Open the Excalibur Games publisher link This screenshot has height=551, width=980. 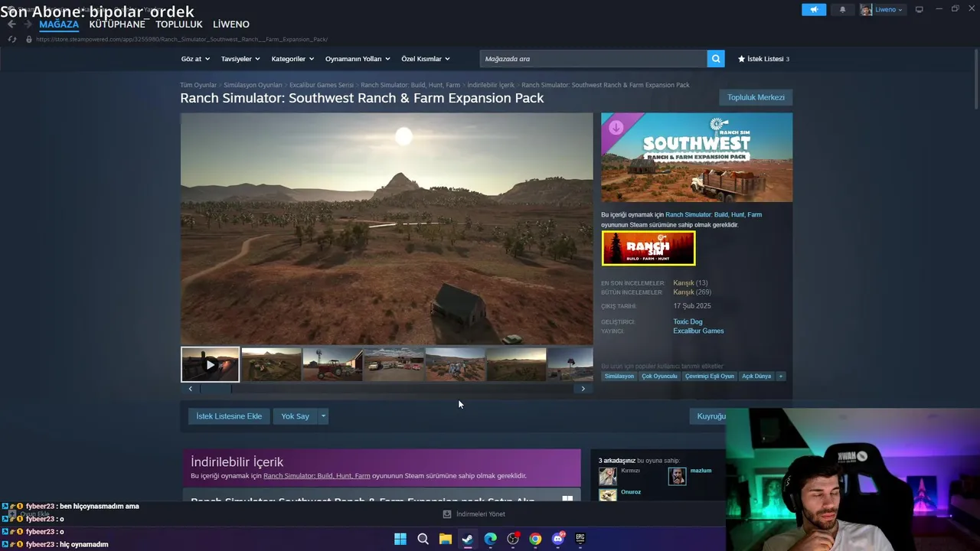click(x=698, y=331)
